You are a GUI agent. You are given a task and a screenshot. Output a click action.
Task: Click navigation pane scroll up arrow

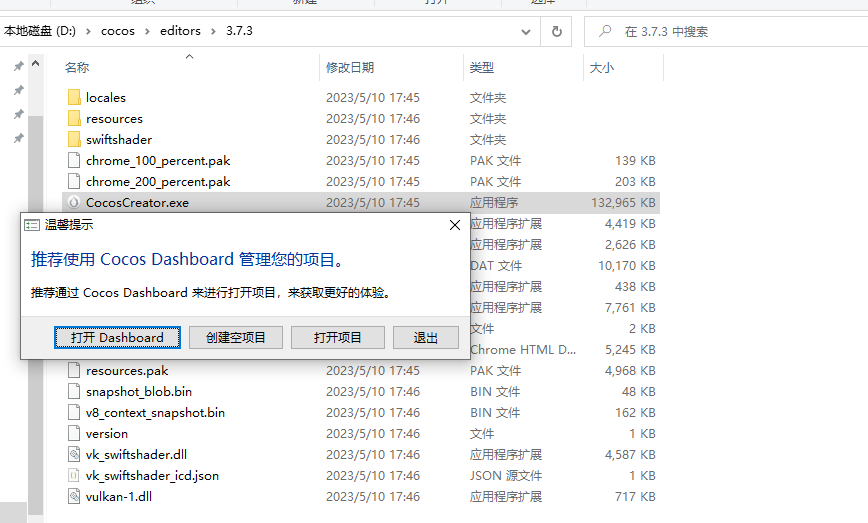pos(35,64)
